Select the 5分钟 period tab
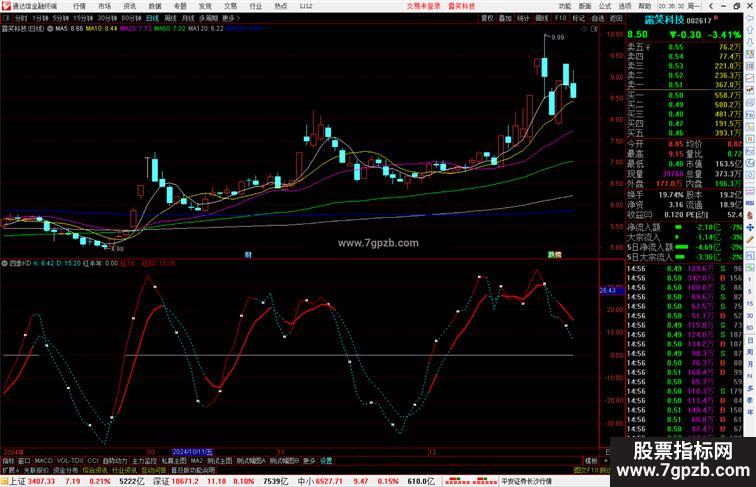Image resolution: width=756 pixels, height=487 pixels. point(61,18)
